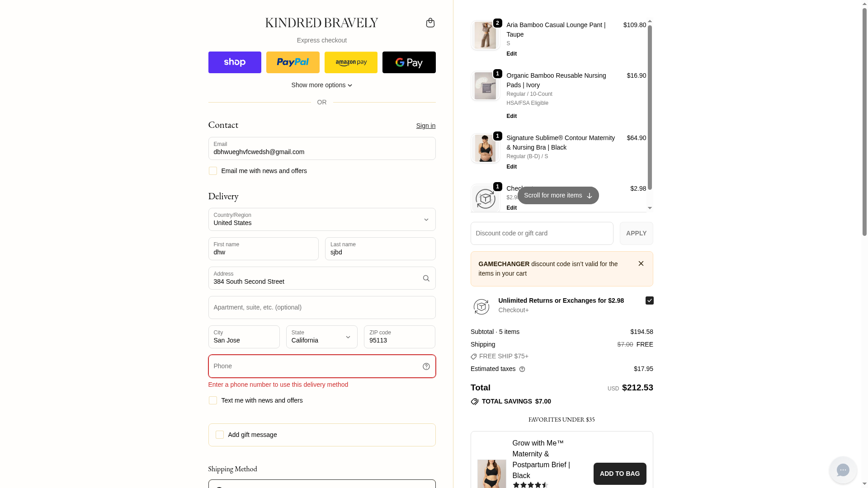Tick Text me with news and offers

click(213, 400)
